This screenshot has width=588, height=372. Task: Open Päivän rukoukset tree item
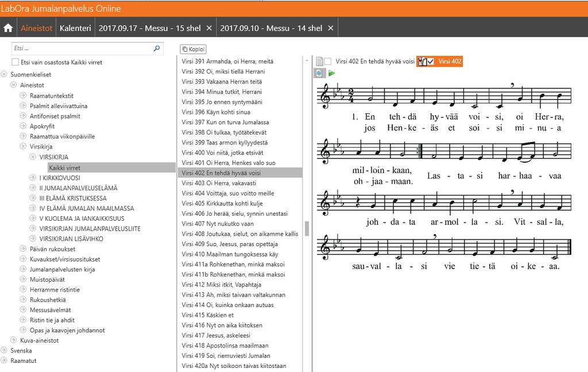(x=52, y=249)
